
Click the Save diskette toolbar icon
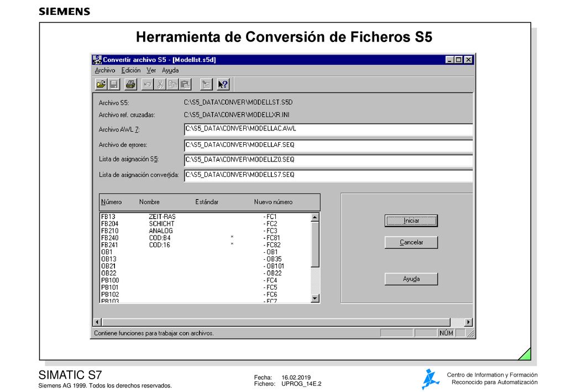click(113, 85)
